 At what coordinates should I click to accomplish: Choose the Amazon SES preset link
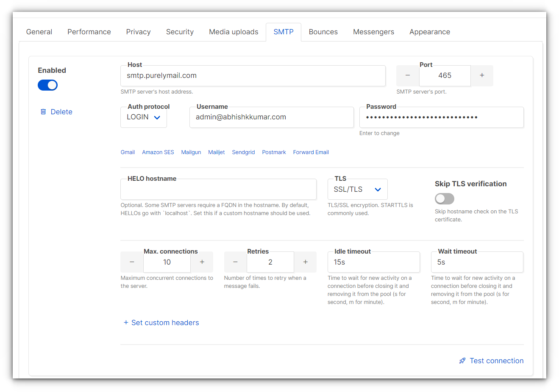[x=158, y=152]
